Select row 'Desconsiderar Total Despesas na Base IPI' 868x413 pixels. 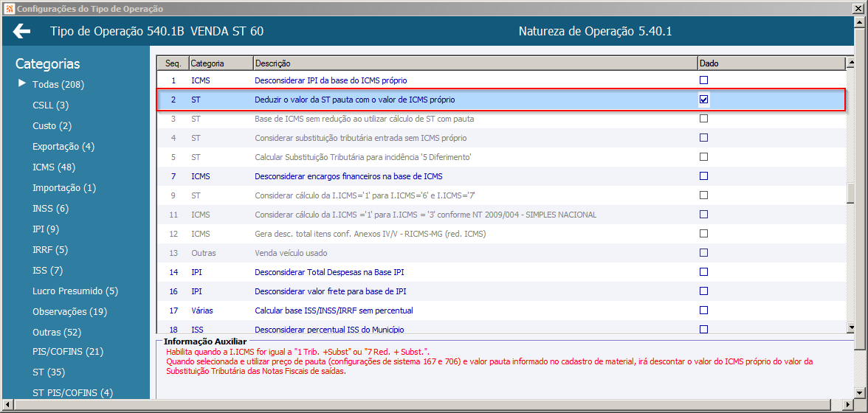coord(502,272)
